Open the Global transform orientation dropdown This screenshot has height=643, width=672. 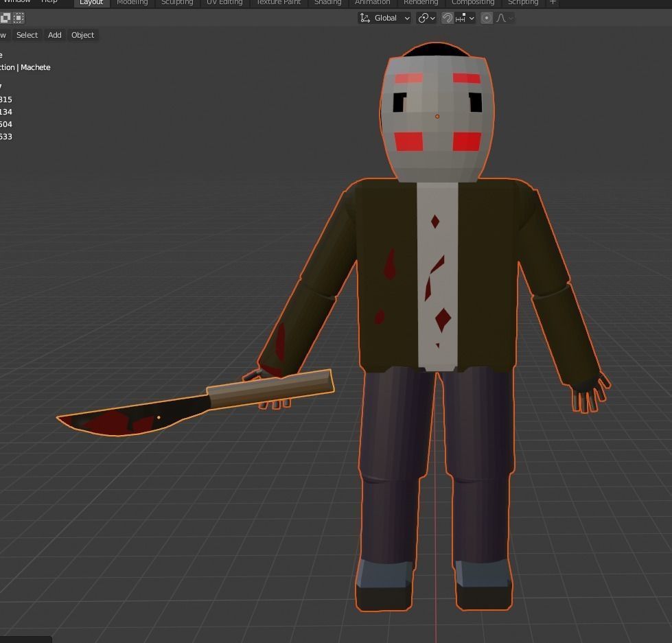(x=385, y=18)
